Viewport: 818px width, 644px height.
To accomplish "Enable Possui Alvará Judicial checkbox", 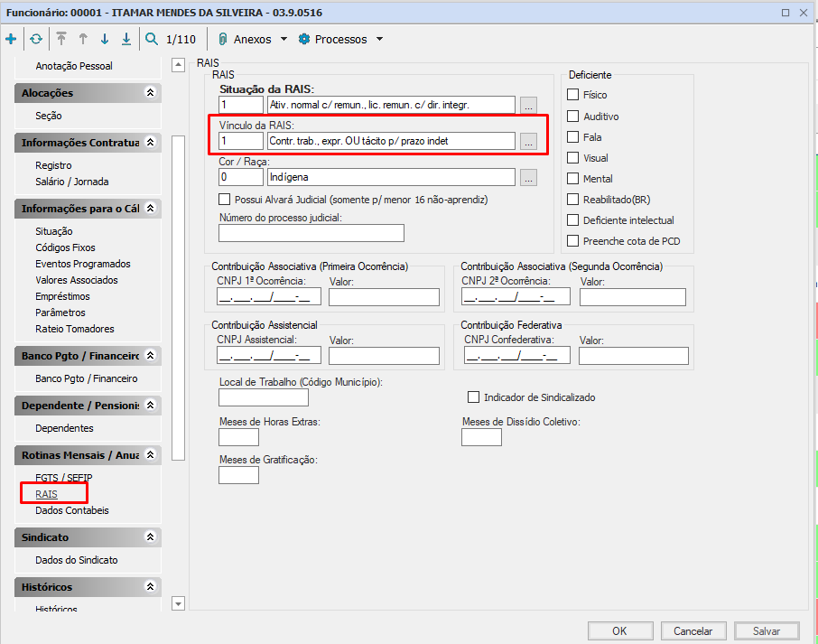I will (x=224, y=200).
